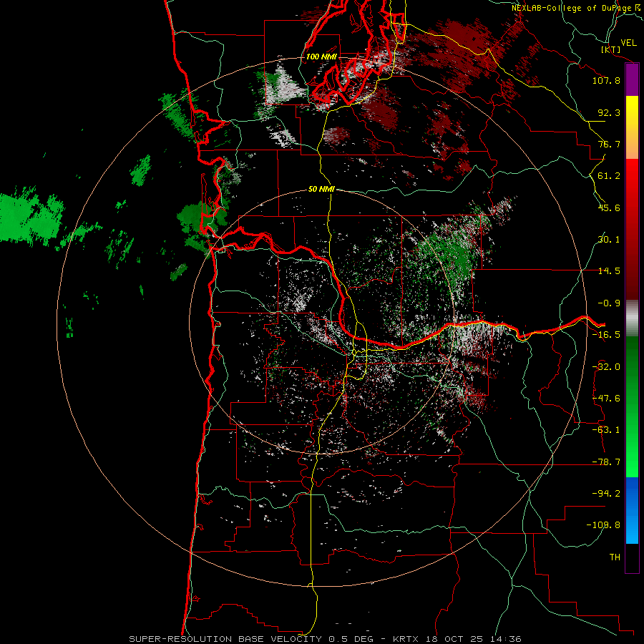
Task: Select the -94.2 velocity scale value
Action: coord(606,494)
